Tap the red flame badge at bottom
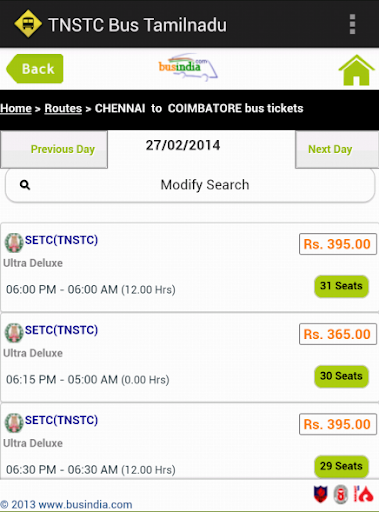The width and height of the screenshot is (379, 512). click(363, 494)
